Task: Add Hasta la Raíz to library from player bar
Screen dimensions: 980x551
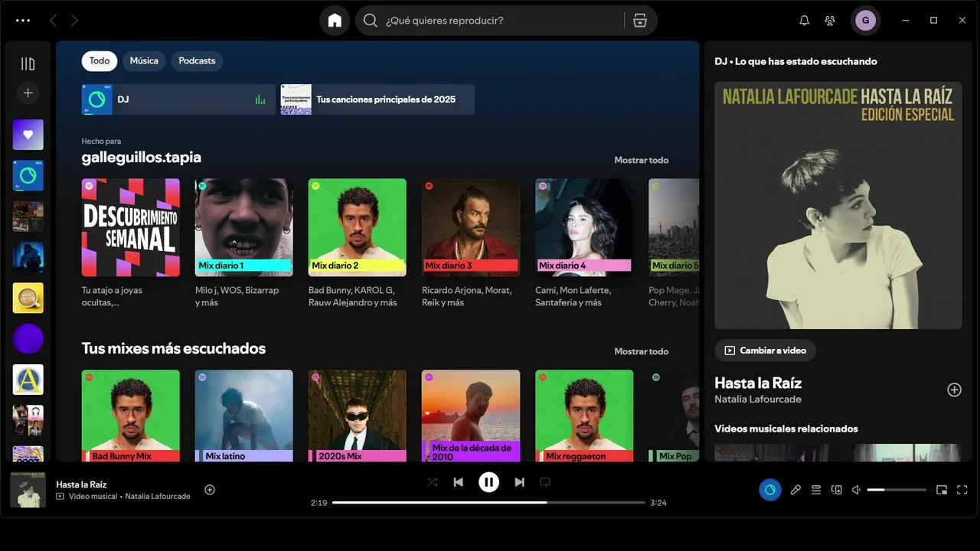Action: [210, 490]
